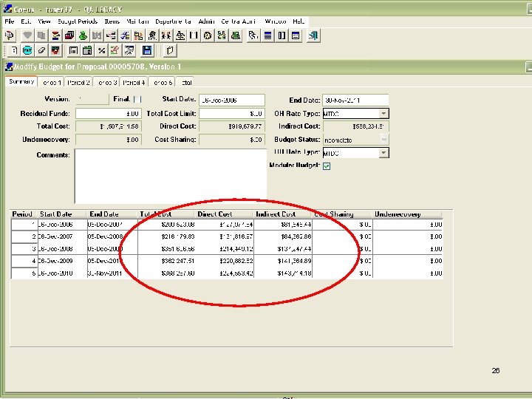Click the Residual Funds field
The height and width of the screenshot is (399, 532).
(x=108, y=114)
